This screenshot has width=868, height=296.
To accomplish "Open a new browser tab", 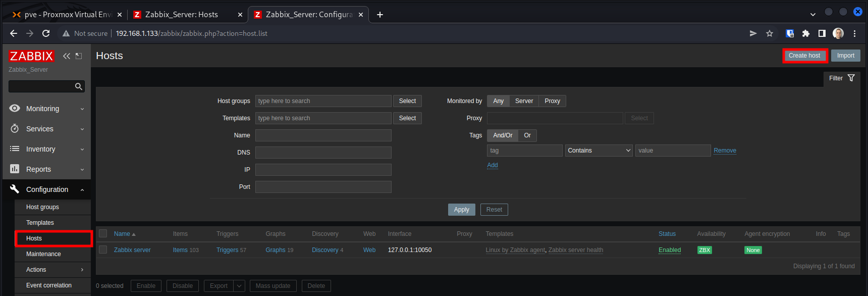I will [x=380, y=15].
